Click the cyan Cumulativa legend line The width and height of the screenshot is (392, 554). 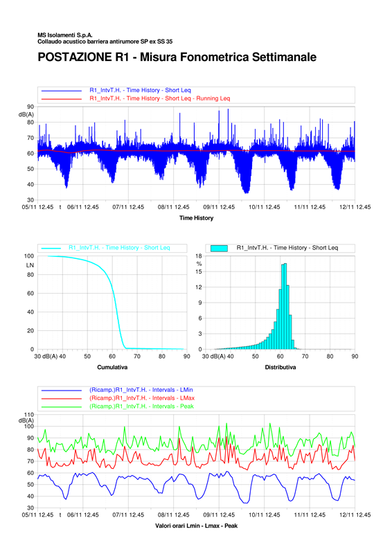tap(51, 248)
